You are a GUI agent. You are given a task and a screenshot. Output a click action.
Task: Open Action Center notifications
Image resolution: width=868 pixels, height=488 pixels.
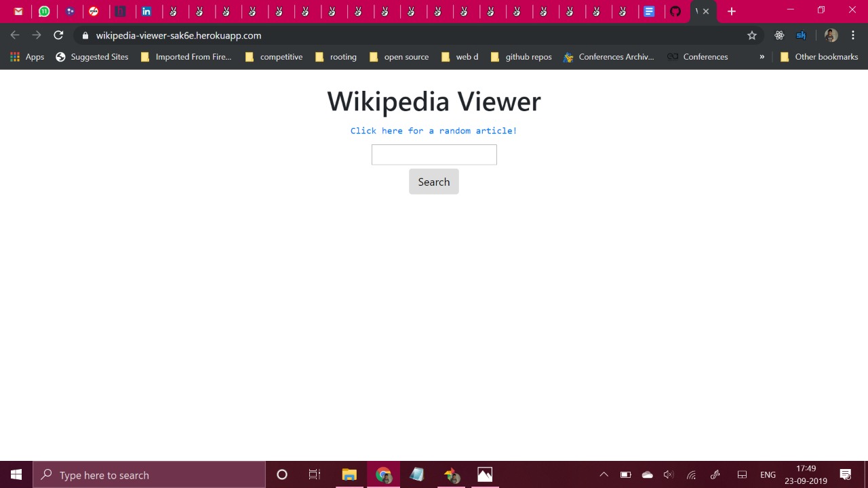click(x=846, y=475)
